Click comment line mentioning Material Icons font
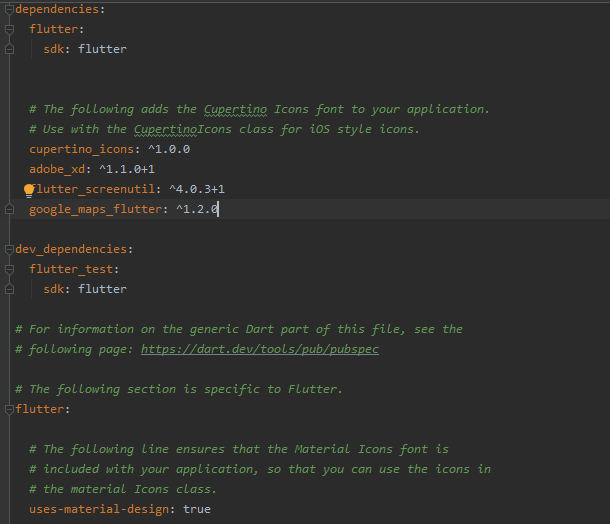 point(239,449)
